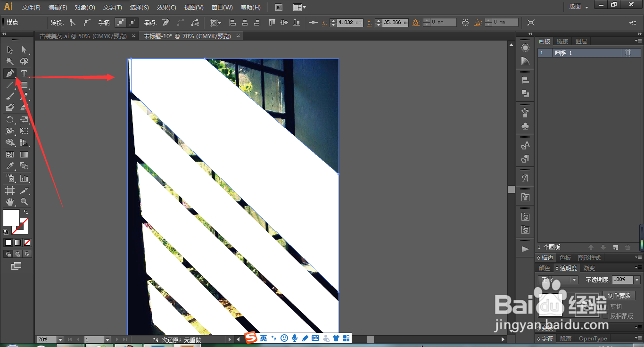
Task: Open the 版面 workspace dropdown
Action: click(578, 7)
